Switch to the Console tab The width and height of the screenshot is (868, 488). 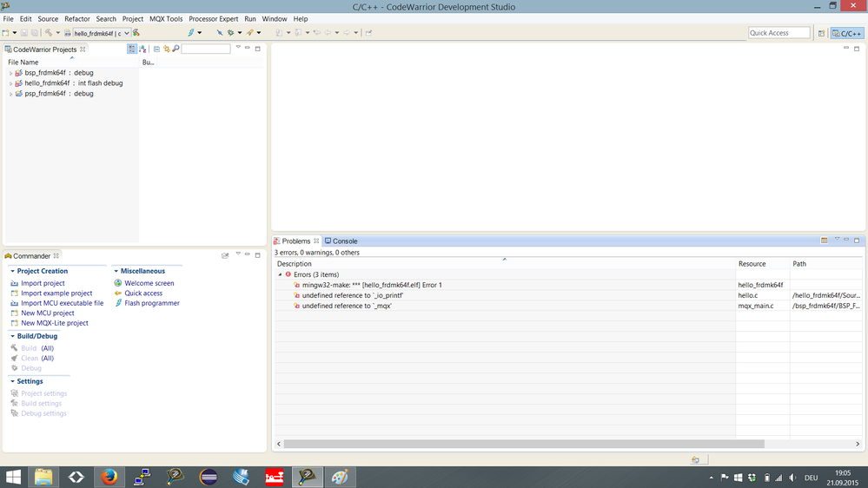[341, 241]
